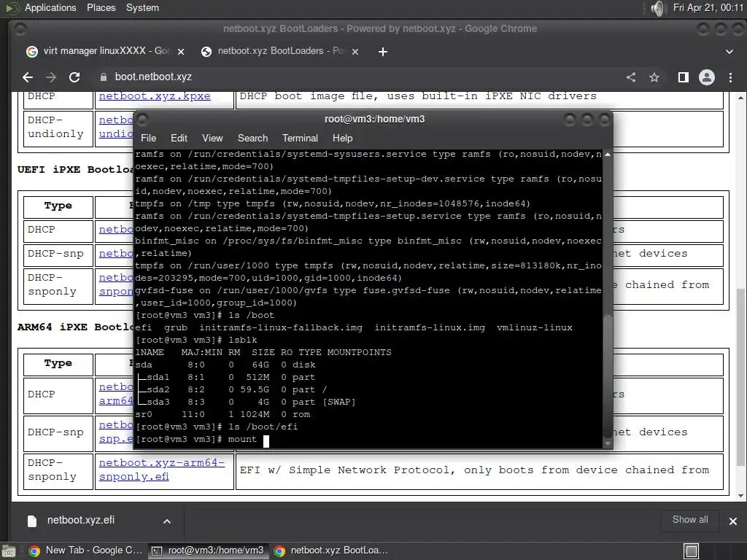The height and width of the screenshot is (560, 747).
Task: Open Chrome side panel icon
Action: click(x=683, y=77)
